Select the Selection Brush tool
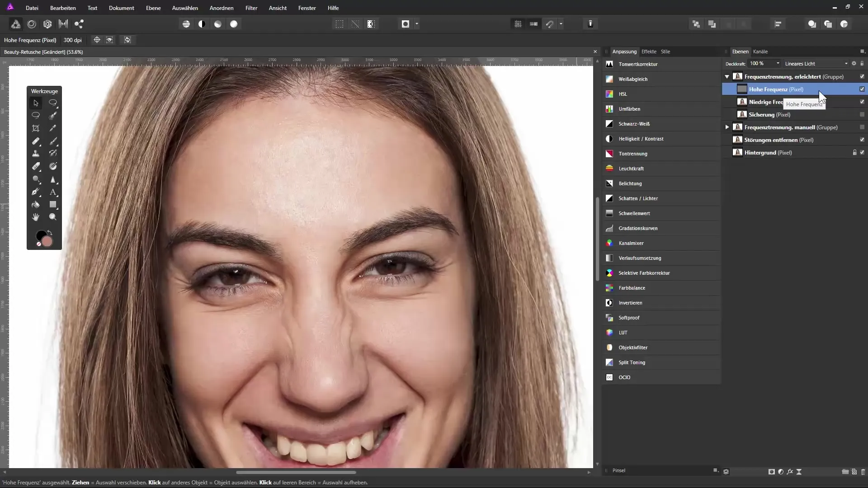The width and height of the screenshot is (868, 488). tap(53, 116)
